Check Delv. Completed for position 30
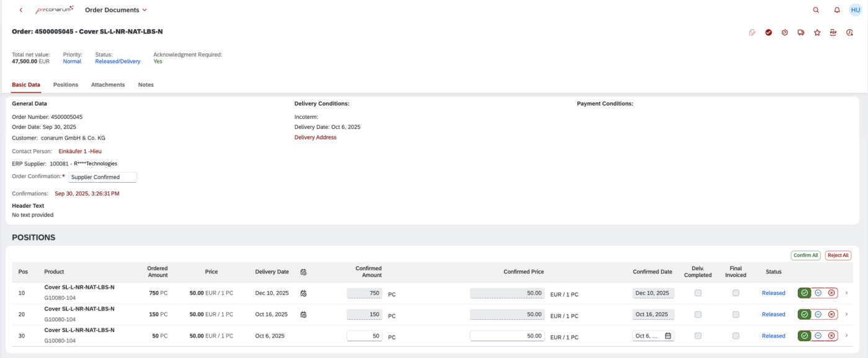Viewport: 868px width, 358px height. tap(698, 336)
